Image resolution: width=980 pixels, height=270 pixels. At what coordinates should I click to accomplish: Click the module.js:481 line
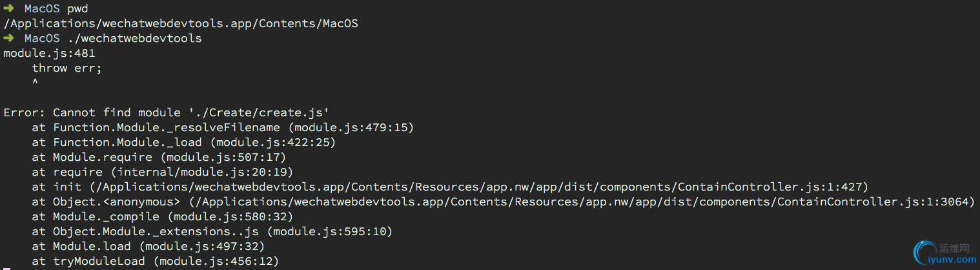tap(49, 54)
